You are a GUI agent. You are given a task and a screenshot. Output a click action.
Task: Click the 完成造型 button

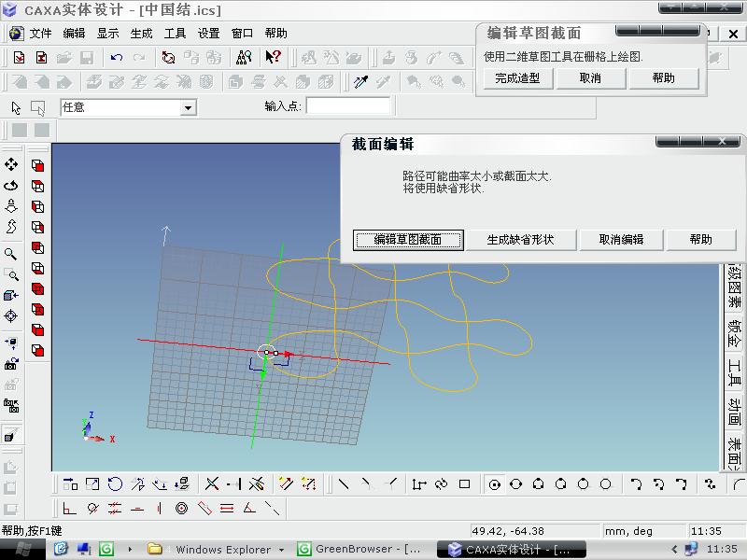click(x=517, y=78)
